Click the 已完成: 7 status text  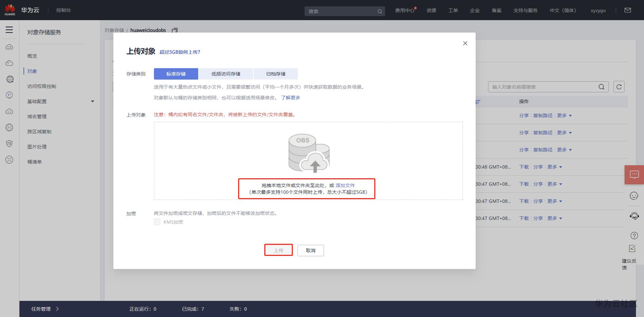click(193, 309)
